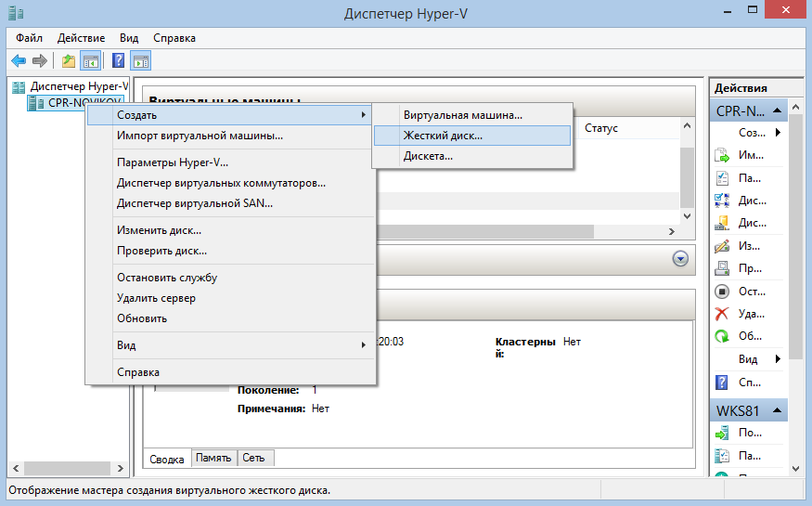Image resolution: width=812 pixels, height=506 pixels.
Task: Toggle the Actions pane toolbar icon
Action: click(141, 61)
